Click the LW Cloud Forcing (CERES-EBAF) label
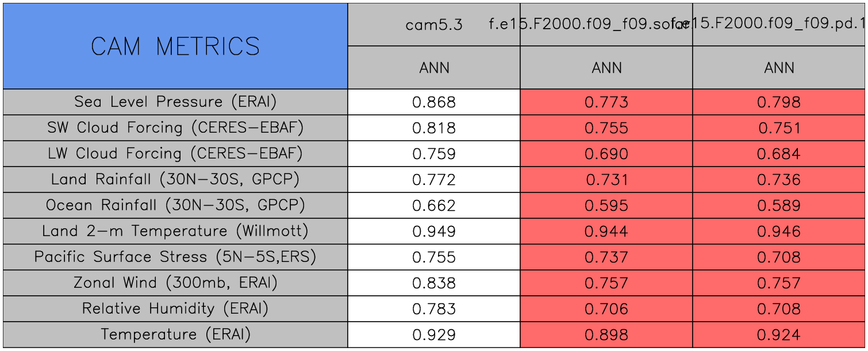 175,153
